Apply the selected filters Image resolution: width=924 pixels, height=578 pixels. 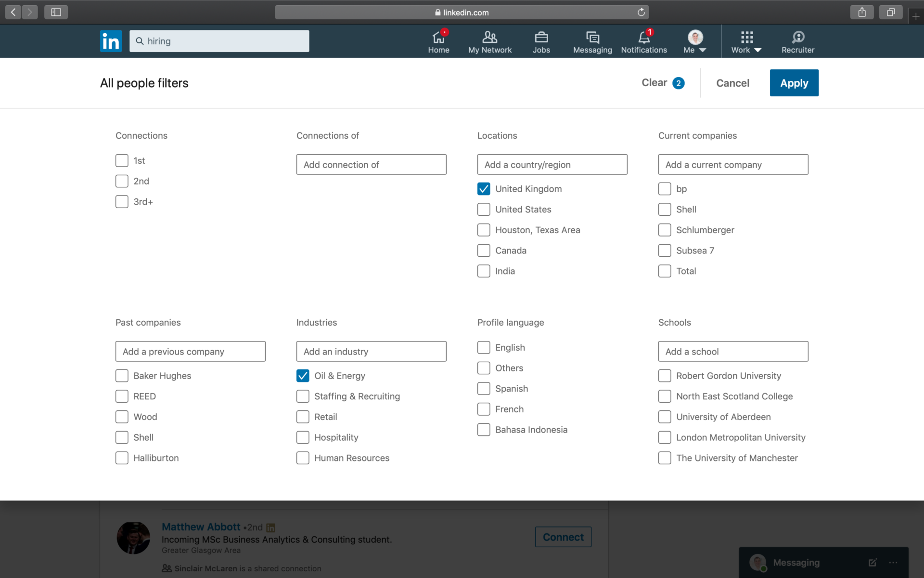[x=794, y=83]
